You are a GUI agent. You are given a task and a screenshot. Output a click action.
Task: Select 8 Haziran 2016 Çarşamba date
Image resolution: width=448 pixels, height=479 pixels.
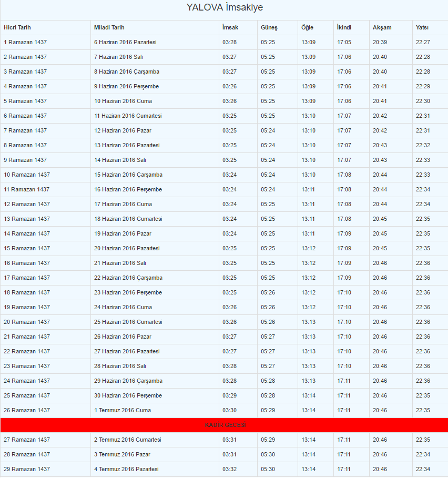[127, 72]
